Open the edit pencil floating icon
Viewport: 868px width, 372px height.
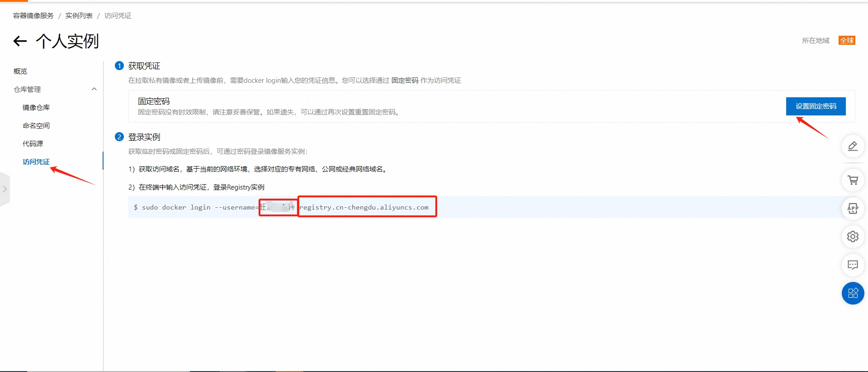click(x=853, y=146)
